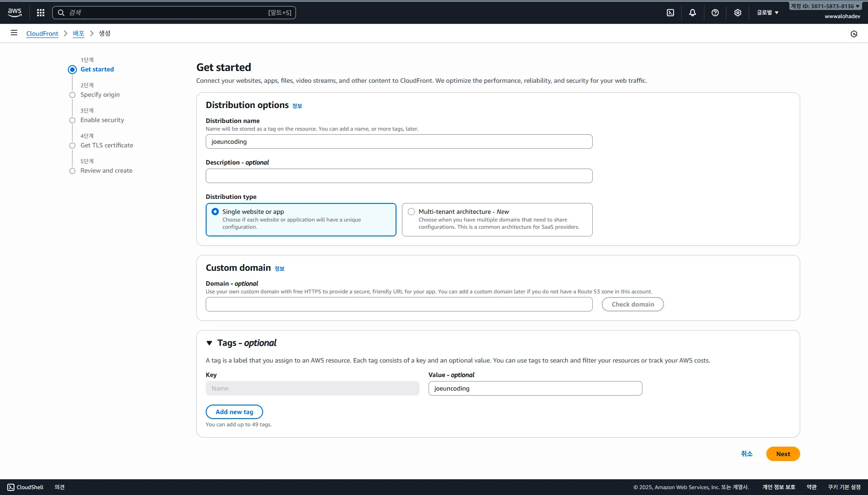Go to CloudFront breadcrumb link
This screenshot has width=868, height=495.
point(42,33)
